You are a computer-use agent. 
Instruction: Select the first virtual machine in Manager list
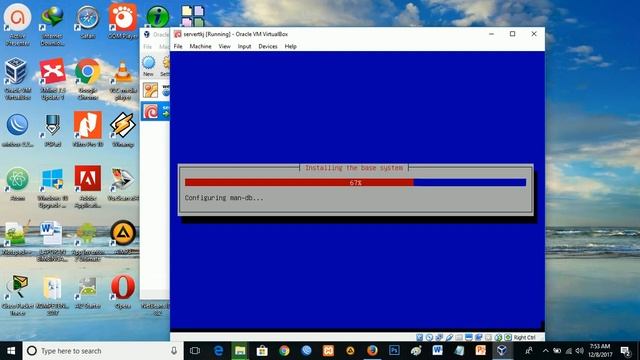tap(156, 90)
